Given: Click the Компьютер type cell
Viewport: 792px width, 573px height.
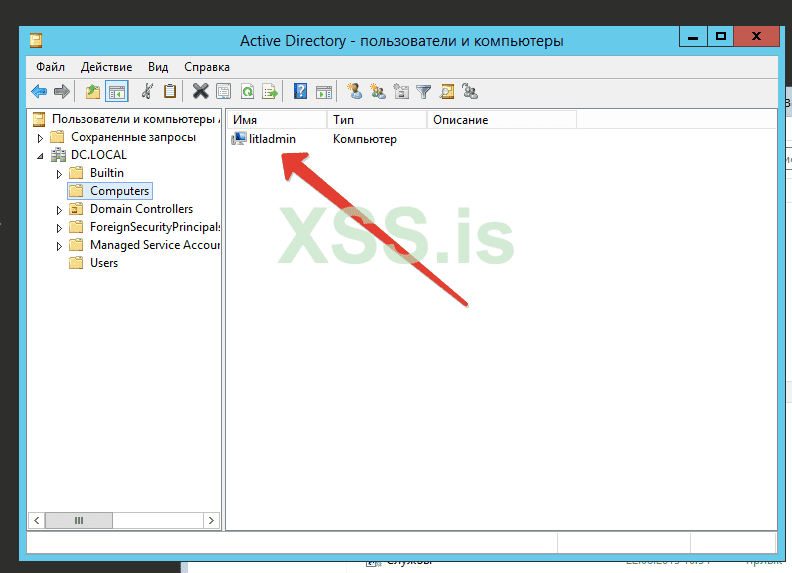Looking at the screenshot, I should pyautogui.click(x=365, y=138).
